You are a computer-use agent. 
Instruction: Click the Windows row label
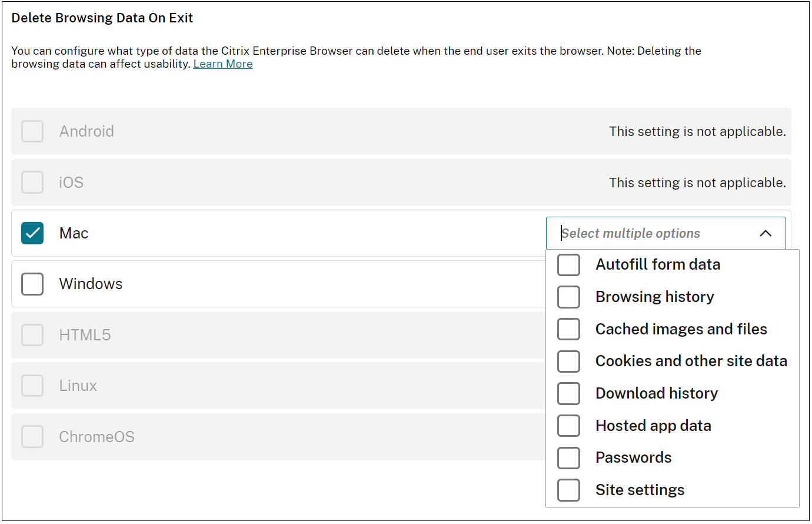click(91, 284)
